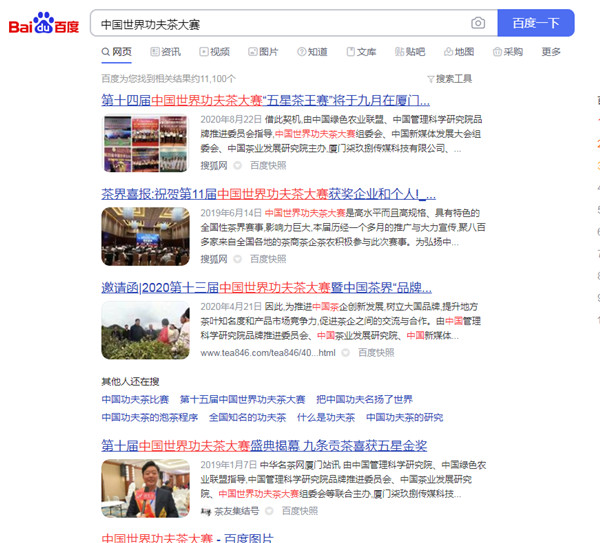Image resolution: width=600 pixels, height=543 pixels.
Task: Click 搜狐网 source under the 2019年6月14日 result
Action: coord(214,259)
